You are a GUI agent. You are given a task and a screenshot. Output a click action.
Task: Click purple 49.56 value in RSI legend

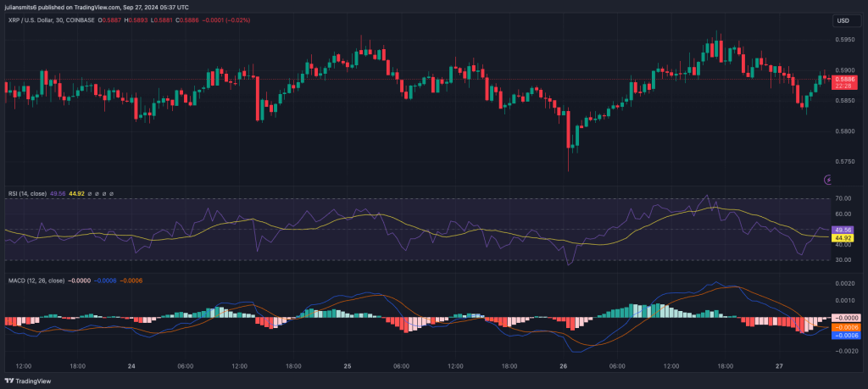[x=58, y=194]
